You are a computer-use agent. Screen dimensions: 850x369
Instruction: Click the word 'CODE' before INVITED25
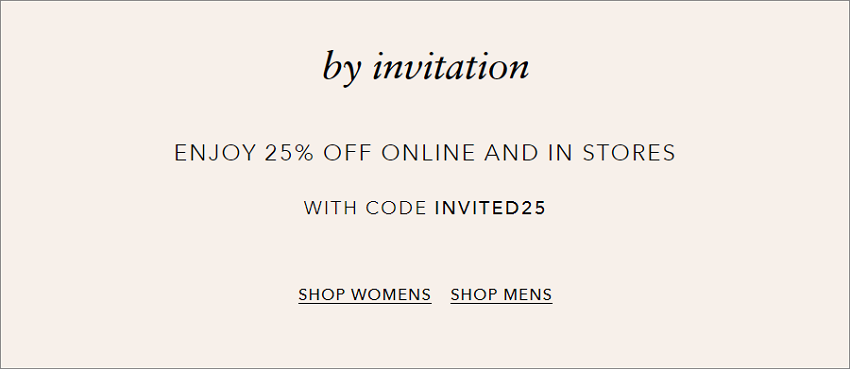[396, 208]
